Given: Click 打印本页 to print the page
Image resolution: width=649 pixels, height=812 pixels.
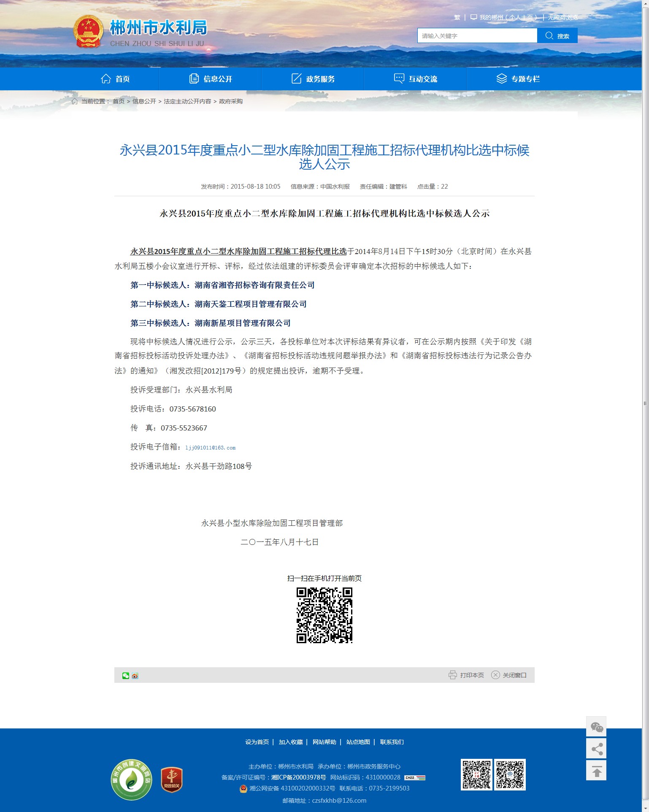Looking at the screenshot, I should pyautogui.click(x=466, y=675).
